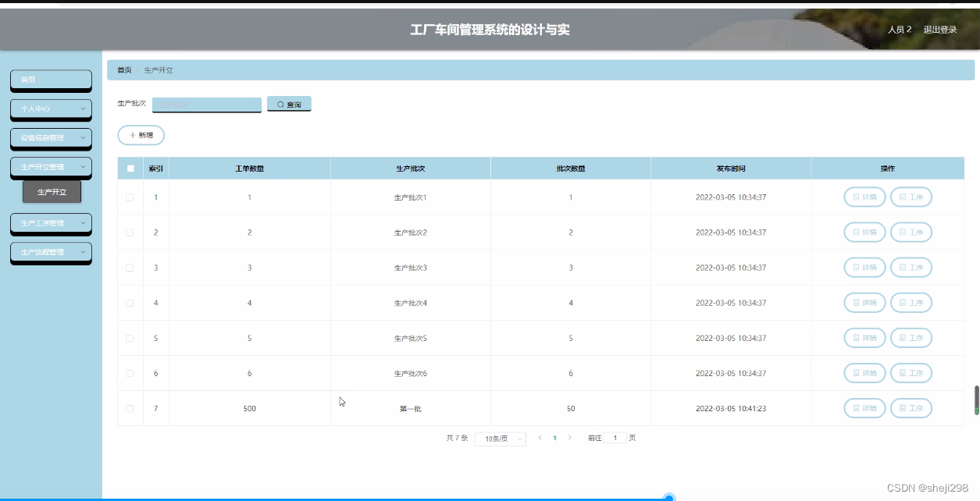Open the 10条/页 page size dropdown

(x=499, y=438)
